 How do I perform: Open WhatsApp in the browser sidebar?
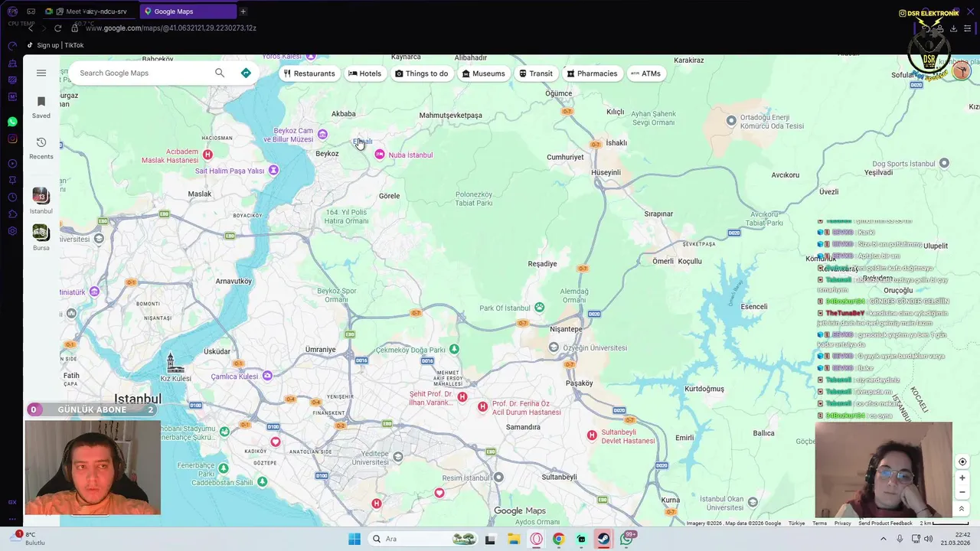pyautogui.click(x=12, y=122)
